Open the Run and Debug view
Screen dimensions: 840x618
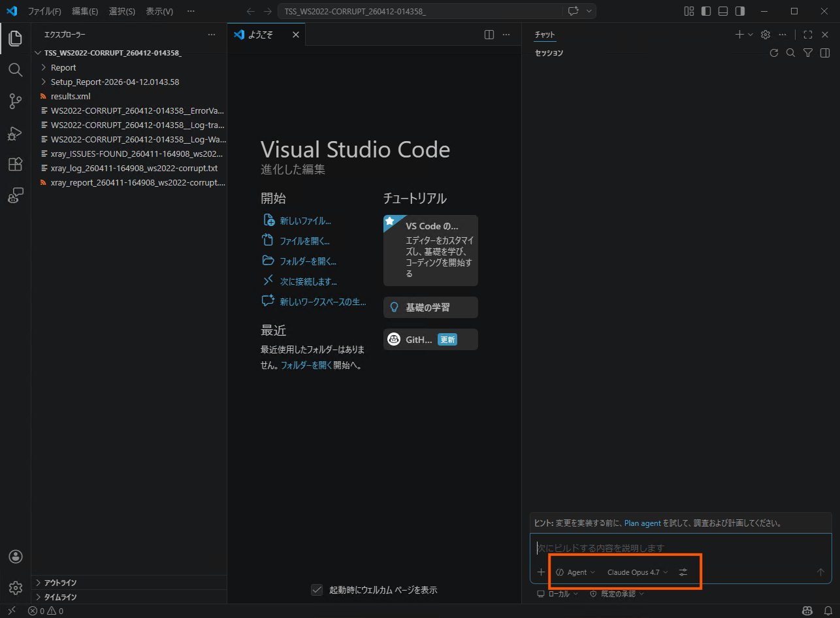pos(15,133)
